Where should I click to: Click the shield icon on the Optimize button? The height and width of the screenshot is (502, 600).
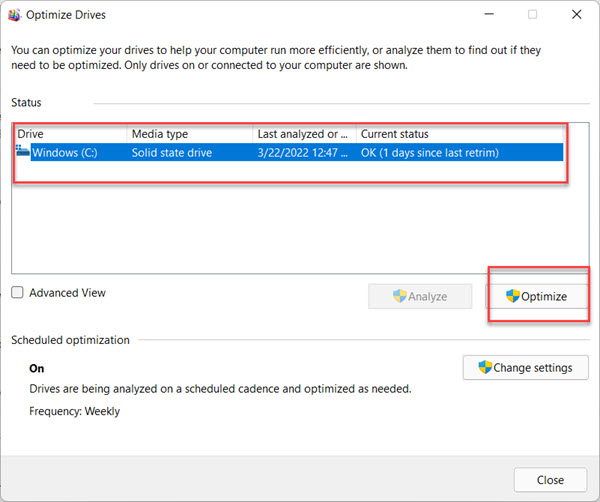(513, 296)
